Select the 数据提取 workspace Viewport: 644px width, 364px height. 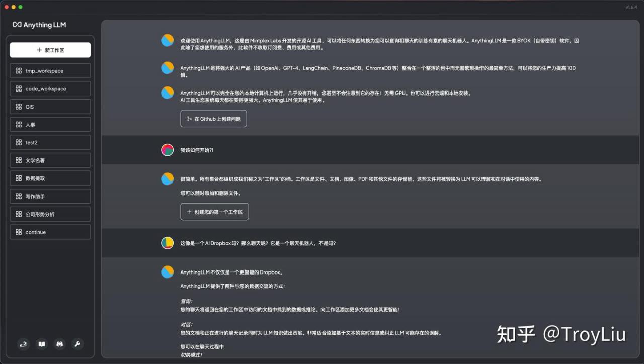click(50, 178)
